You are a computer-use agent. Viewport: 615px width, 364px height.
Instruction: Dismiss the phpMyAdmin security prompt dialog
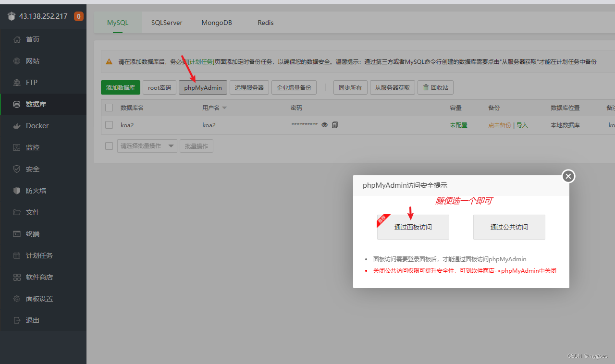click(568, 176)
